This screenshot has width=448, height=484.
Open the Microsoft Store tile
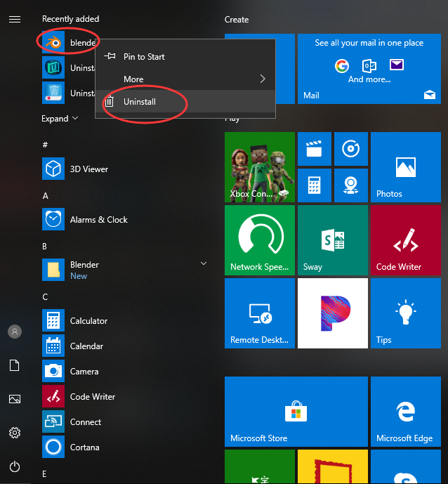pos(296,412)
